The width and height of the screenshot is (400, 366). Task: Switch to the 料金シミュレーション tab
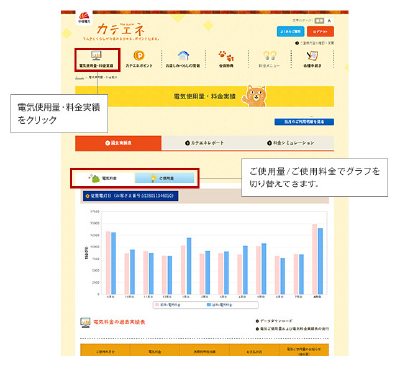[290, 143]
